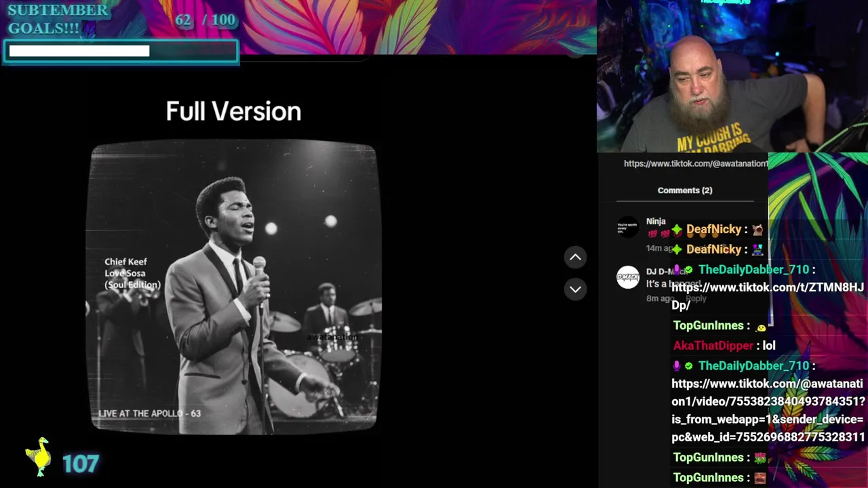The width and height of the screenshot is (868, 488).
Task: Click the AkaThatDipper username in chat
Action: [x=713, y=346]
